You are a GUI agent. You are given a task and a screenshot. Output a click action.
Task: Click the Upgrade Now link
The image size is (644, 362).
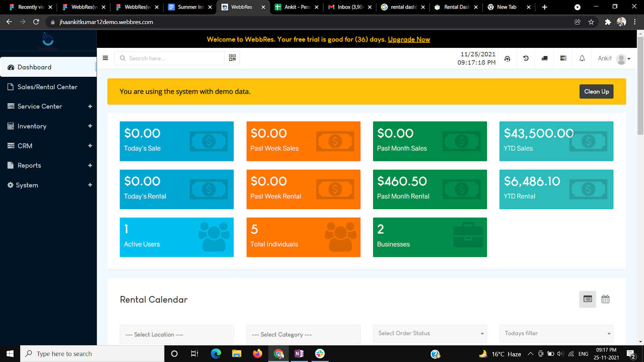[409, 39]
